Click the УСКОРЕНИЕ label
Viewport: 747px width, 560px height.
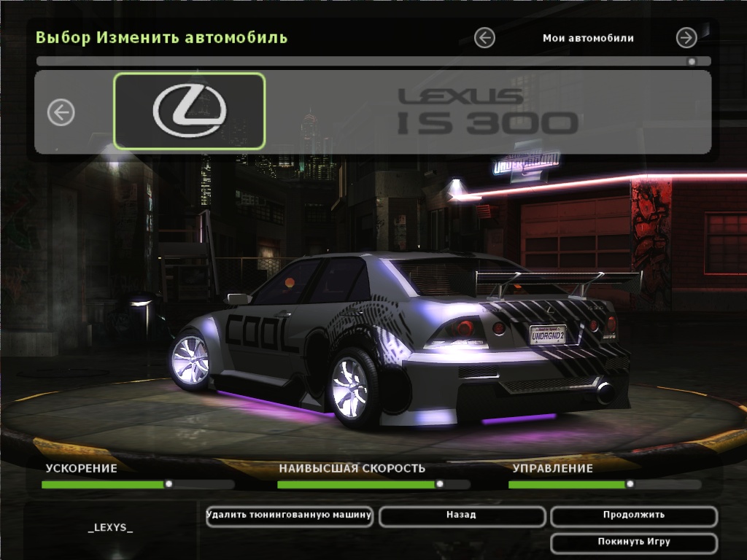point(82,469)
